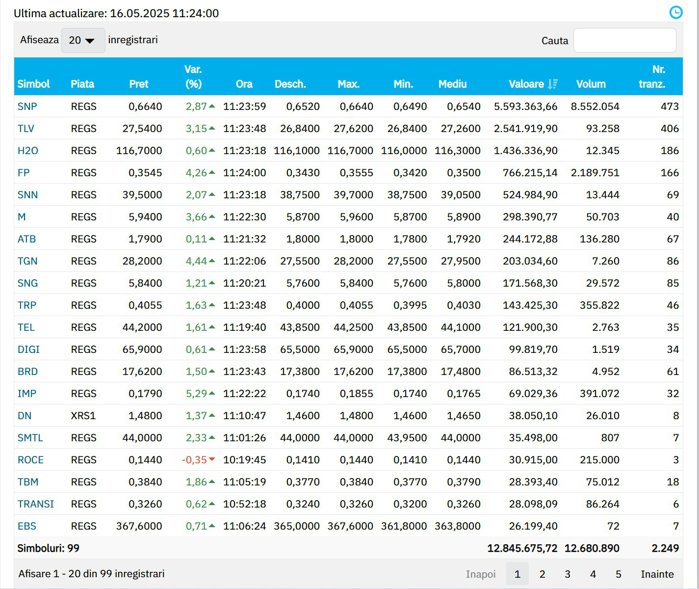The width and height of the screenshot is (699, 589).
Task: Go to page 5 of results
Action: tap(618, 574)
